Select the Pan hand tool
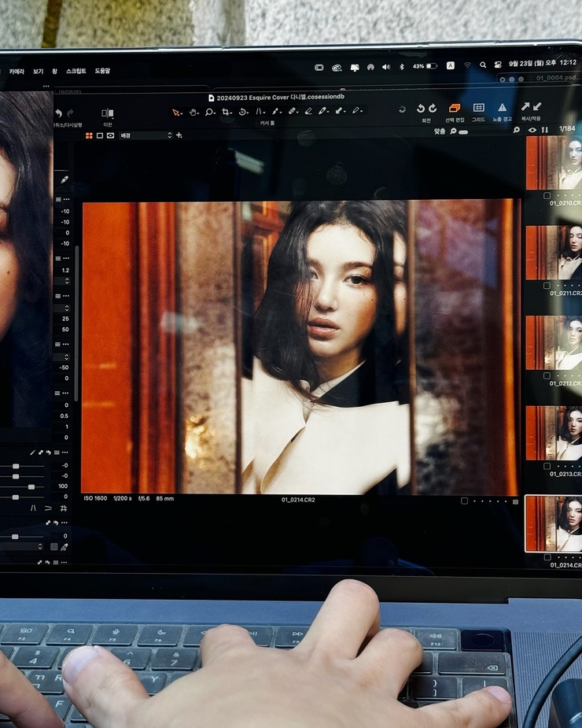Viewport: 582px width, 728px height. (193, 113)
